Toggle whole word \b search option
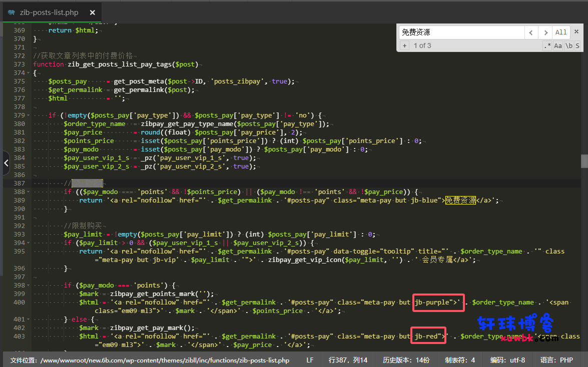This screenshot has height=367, width=588. tap(569, 45)
